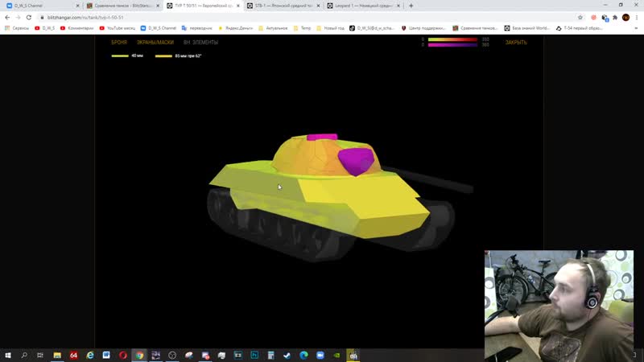This screenshot has width=644, height=362.
Task: Click the 85 мм при 62° legend swatch
Action: tap(163, 56)
